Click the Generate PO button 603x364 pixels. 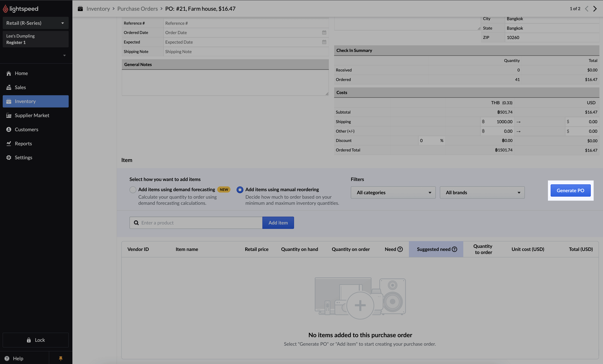click(x=570, y=190)
